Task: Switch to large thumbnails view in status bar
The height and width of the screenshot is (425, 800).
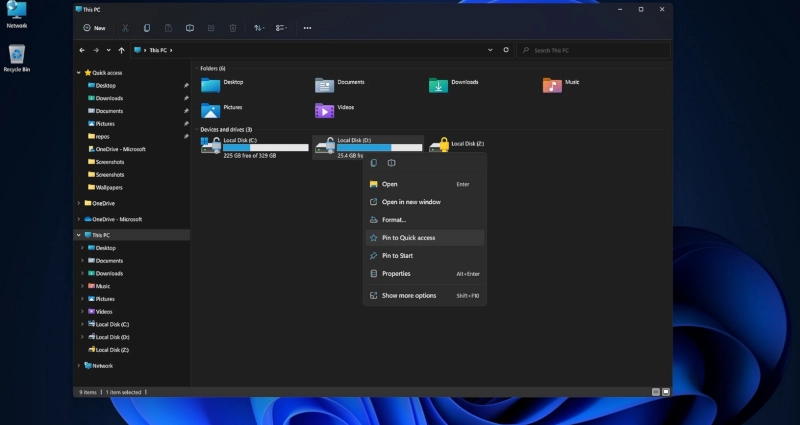Action: click(666, 392)
